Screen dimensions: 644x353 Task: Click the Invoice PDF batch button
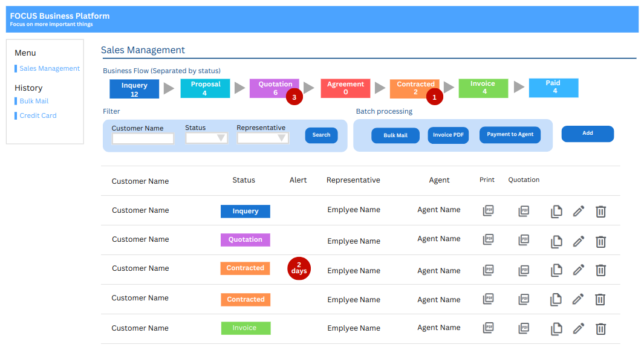(x=448, y=135)
